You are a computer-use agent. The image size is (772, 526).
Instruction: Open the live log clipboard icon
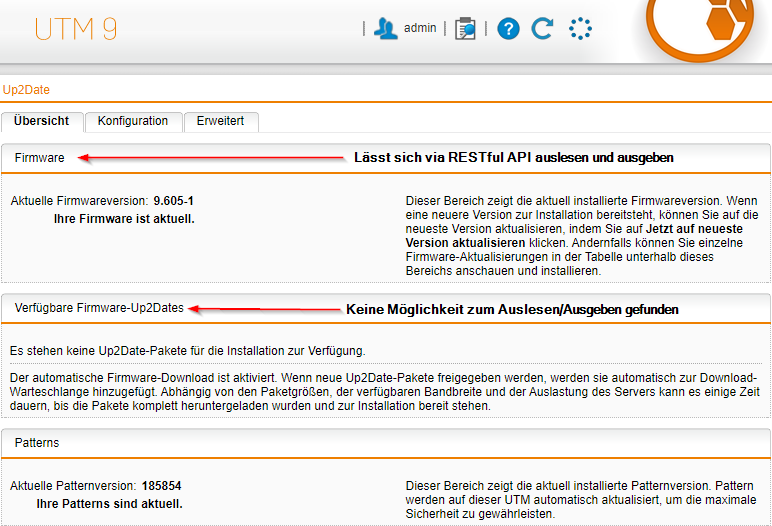465,28
